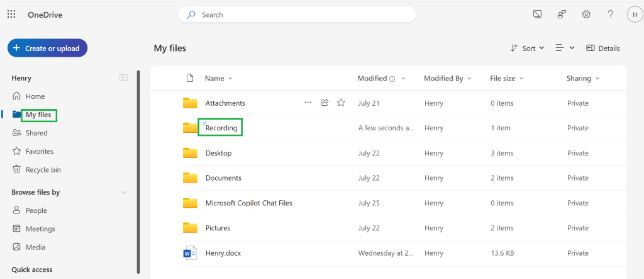Click the My files page heading

click(170, 48)
